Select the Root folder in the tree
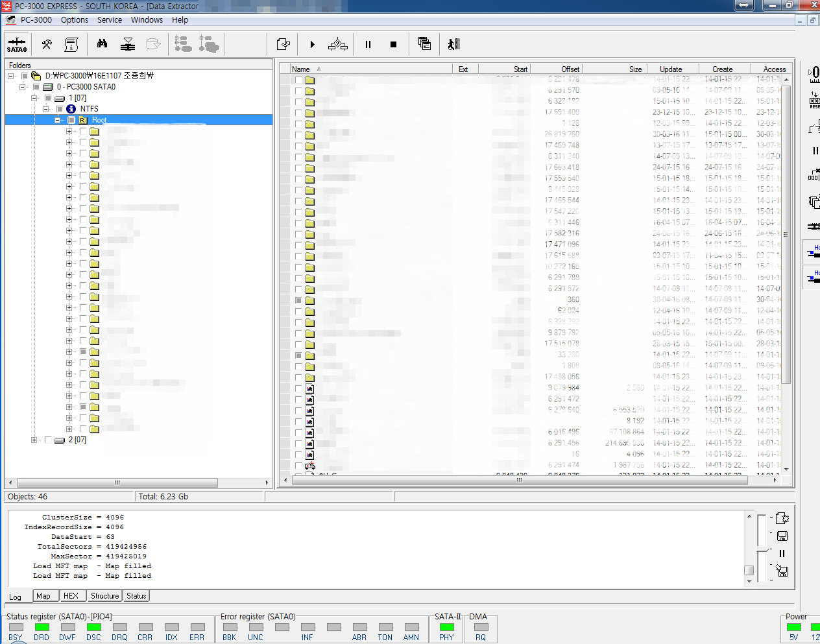820x644 pixels. 99,120
